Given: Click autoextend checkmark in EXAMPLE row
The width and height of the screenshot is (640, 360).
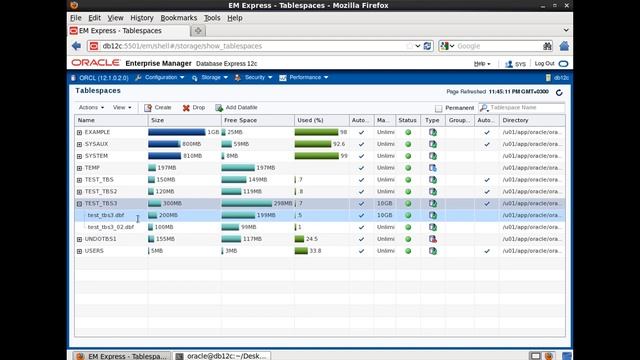Looking at the screenshot, I should [x=361, y=133].
